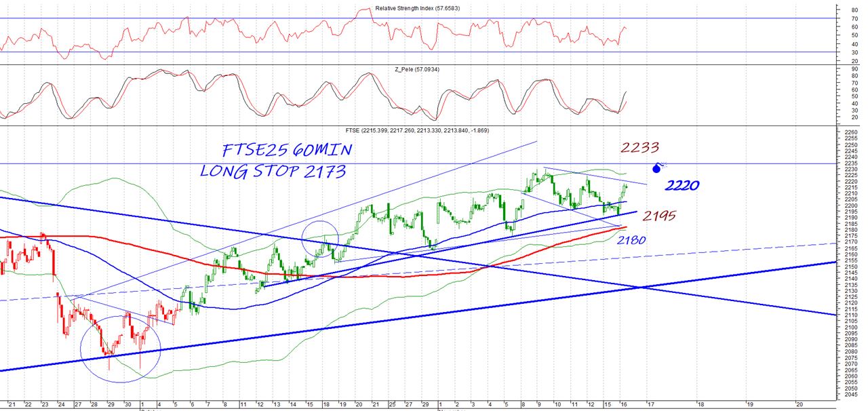868x411 pixels.
Task: Select the red 2195 price annotation
Action: (x=660, y=216)
